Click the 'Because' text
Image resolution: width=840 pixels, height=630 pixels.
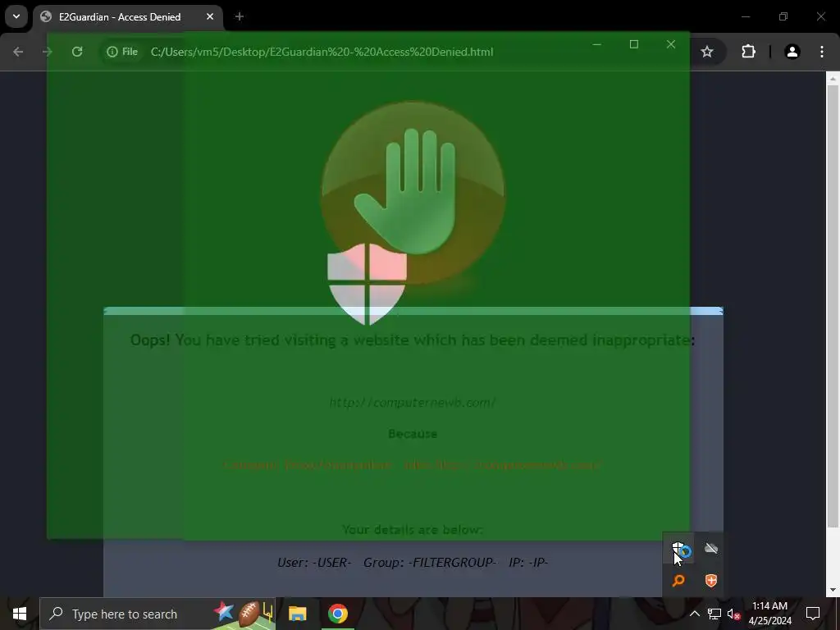pos(413,433)
